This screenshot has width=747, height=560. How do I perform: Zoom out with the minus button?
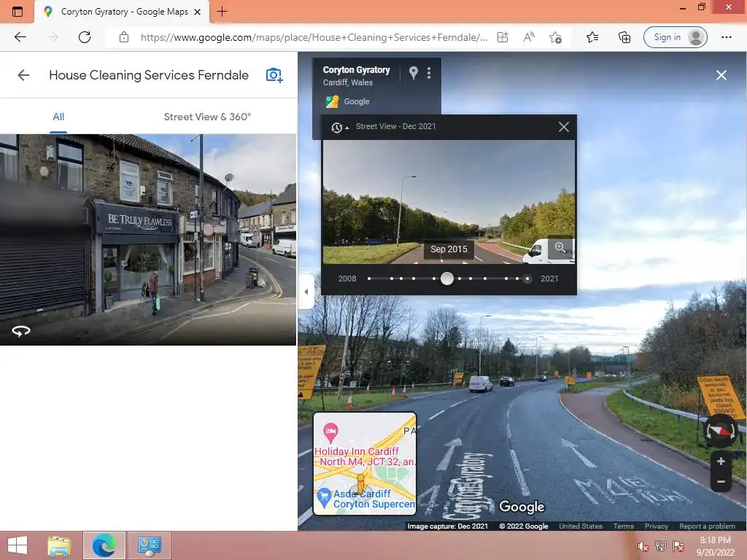tap(721, 482)
